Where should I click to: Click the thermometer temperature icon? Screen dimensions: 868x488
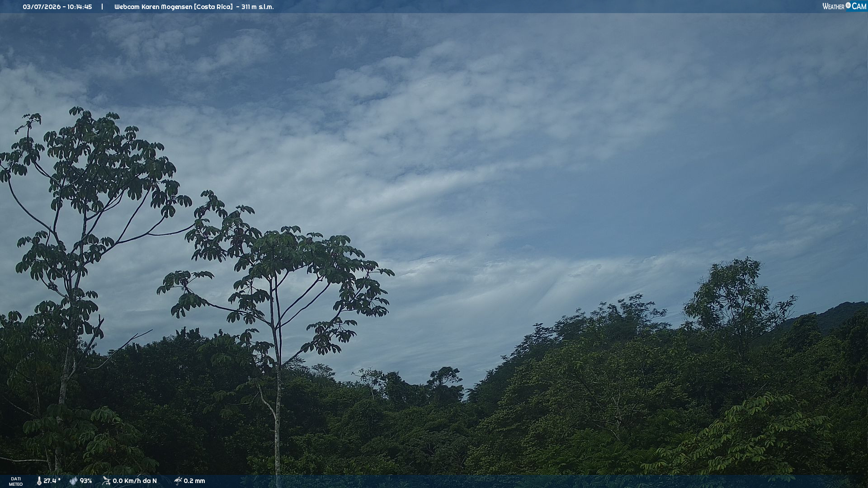coord(39,481)
